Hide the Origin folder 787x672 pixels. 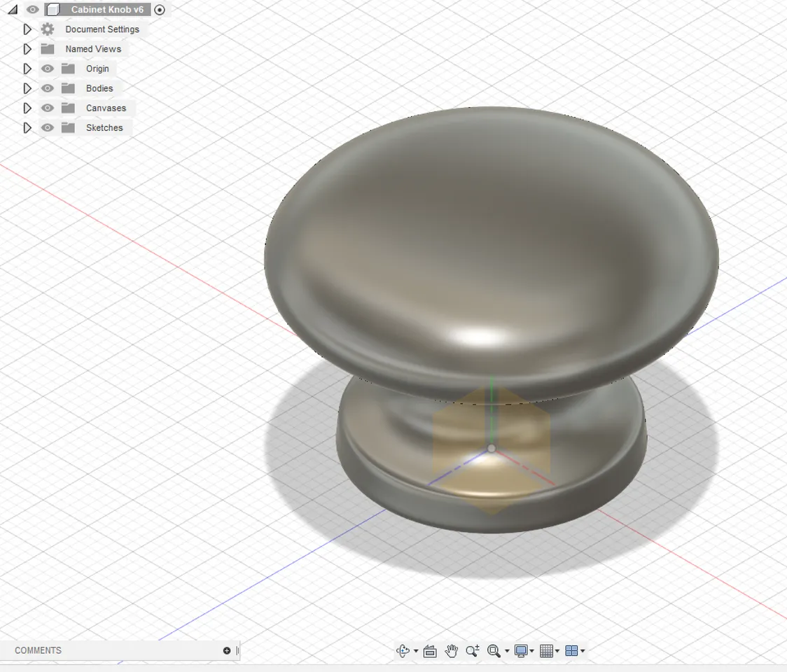pyautogui.click(x=47, y=69)
